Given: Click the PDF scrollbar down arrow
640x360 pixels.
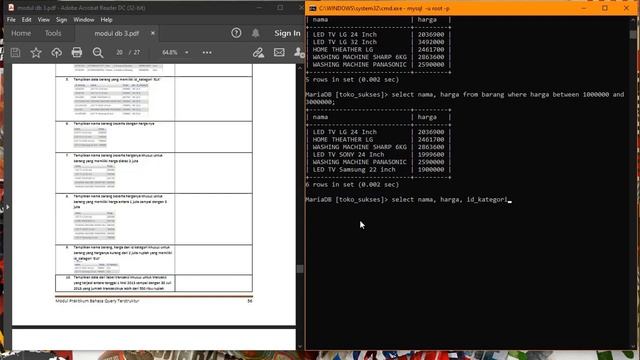Looking at the screenshot, I should pyautogui.click(x=300, y=347).
